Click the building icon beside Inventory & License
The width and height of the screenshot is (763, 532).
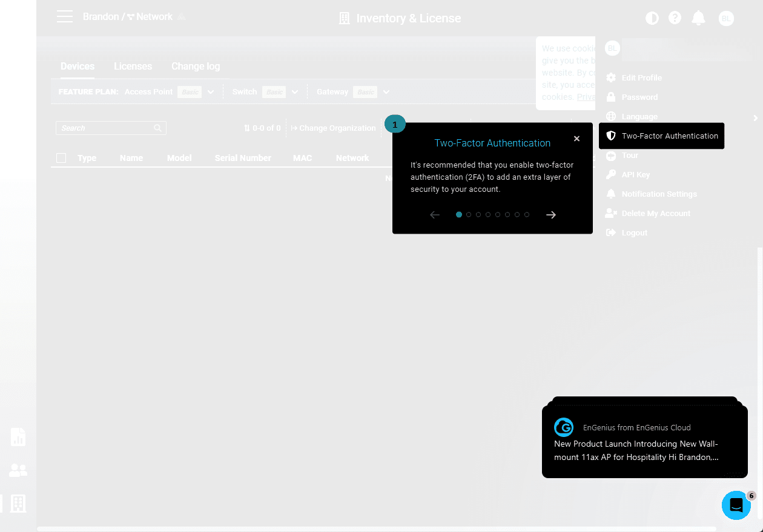click(x=345, y=19)
